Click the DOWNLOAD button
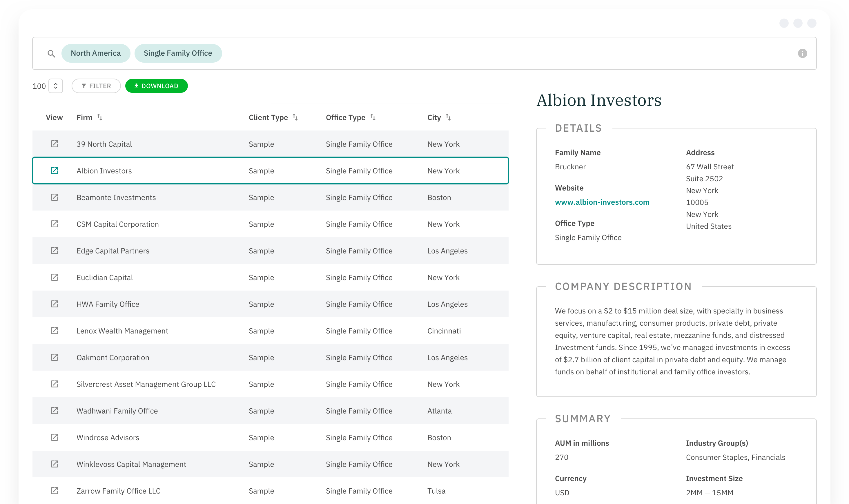This screenshot has width=849, height=504. [x=156, y=86]
